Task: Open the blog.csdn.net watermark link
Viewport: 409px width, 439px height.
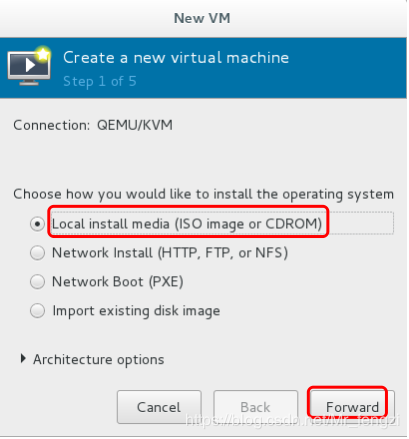Action: point(293,420)
